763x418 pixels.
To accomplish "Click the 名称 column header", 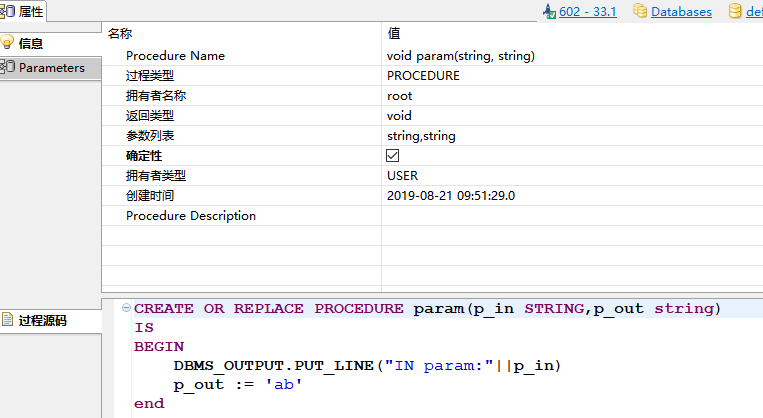I will click(120, 34).
